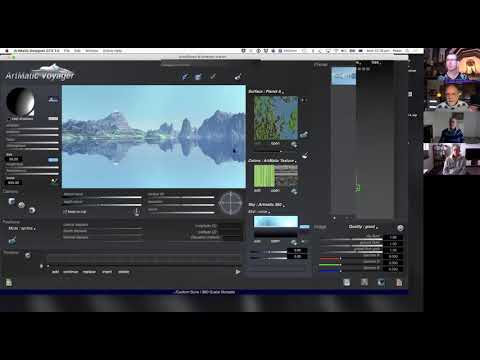
Task: Open the ArtMatic Designer application menu
Action: click(36, 51)
